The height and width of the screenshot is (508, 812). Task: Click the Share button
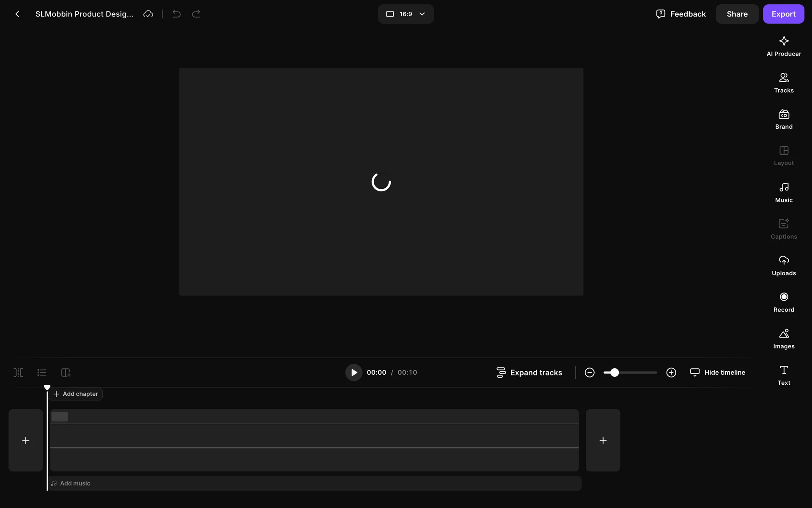coord(737,14)
